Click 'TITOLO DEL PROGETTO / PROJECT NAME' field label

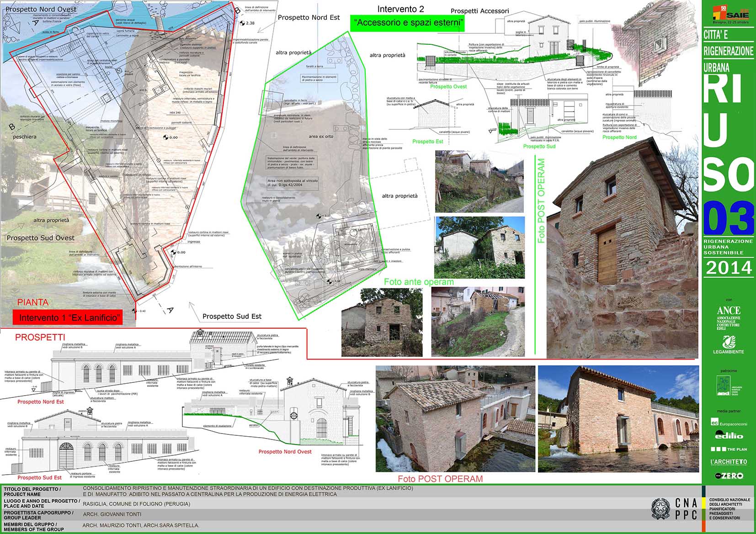(32, 492)
